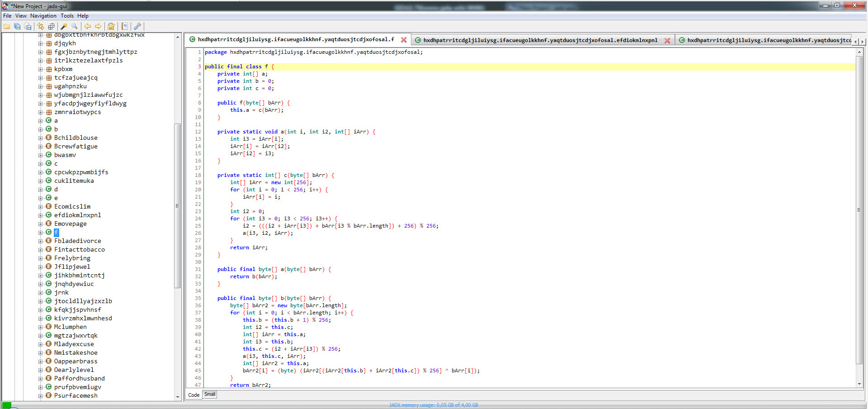Image resolution: width=868 pixels, height=409 pixels.
Task: Click the Forward arrow icon
Action: (98, 26)
